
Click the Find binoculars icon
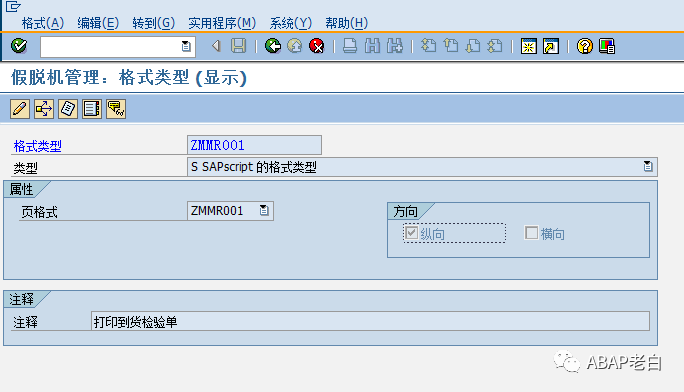pyautogui.click(x=372, y=46)
